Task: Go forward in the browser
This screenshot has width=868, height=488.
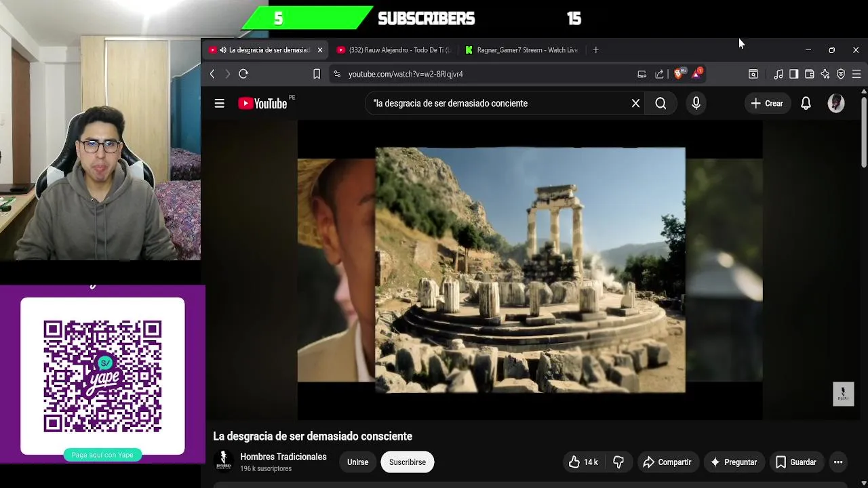Action: (x=228, y=74)
